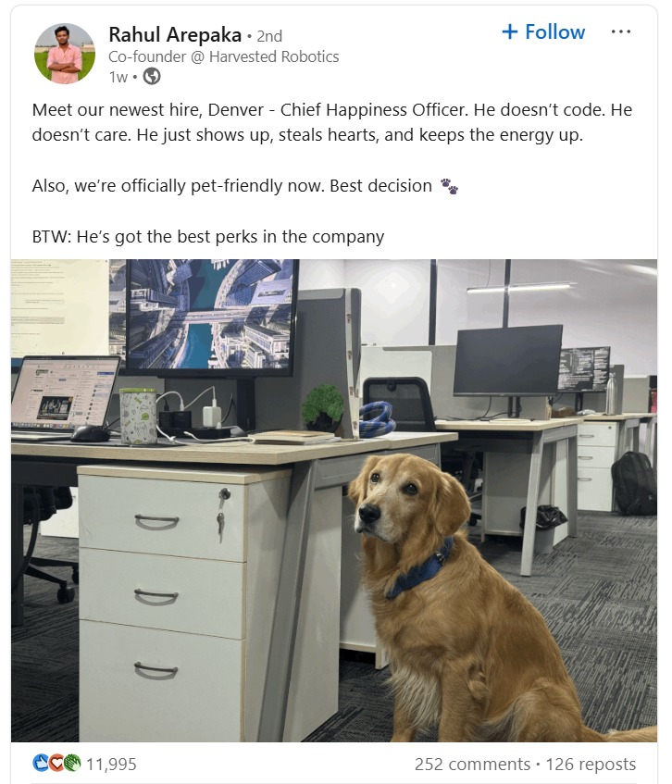Click the red heart reaction icon

coord(56,763)
